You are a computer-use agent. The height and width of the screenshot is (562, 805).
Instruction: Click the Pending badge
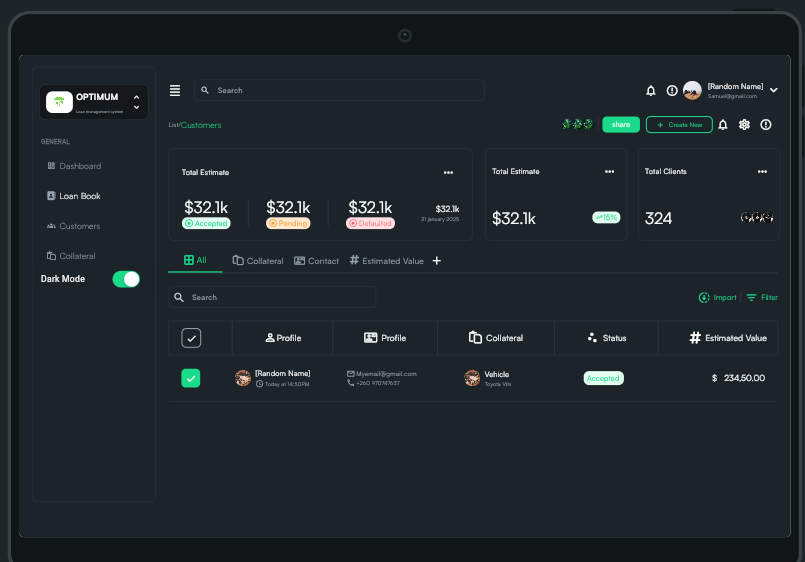click(288, 223)
